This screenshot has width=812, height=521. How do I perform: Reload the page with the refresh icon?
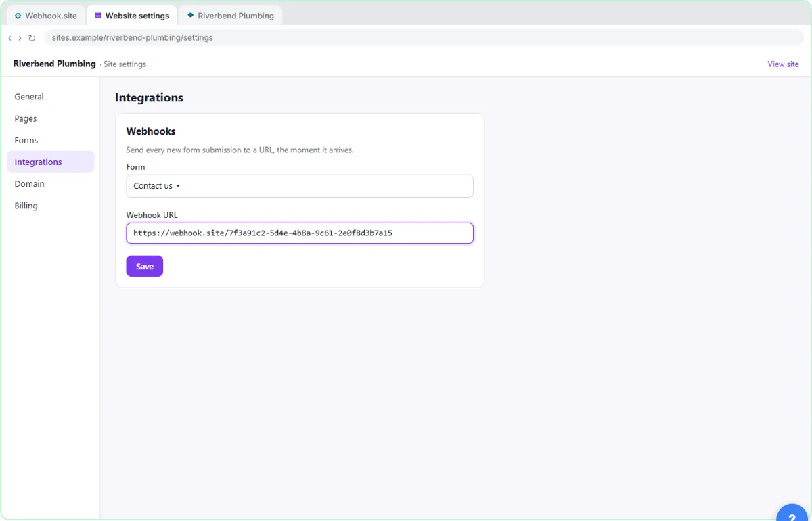pyautogui.click(x=32, y=38)
